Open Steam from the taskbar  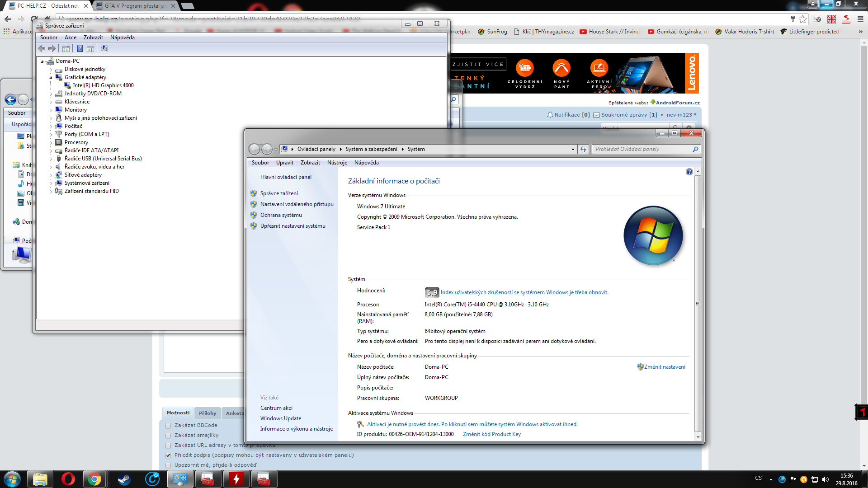point(124,479)
